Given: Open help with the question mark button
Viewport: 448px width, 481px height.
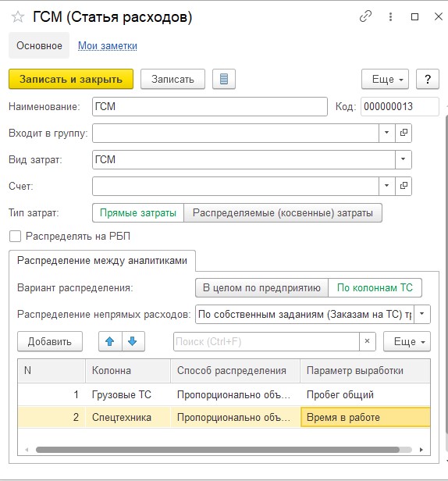Looking at the screenshot, I should 428,79.
